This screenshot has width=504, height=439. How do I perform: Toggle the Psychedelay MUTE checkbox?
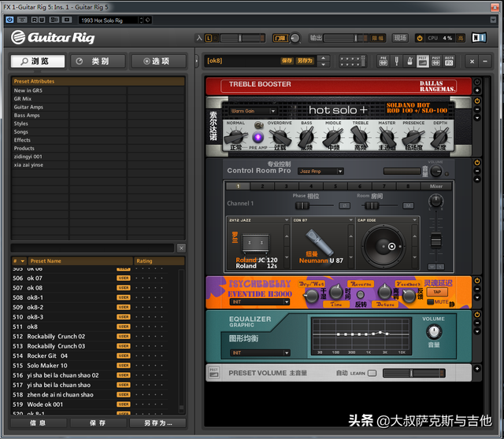tap(430, 302)
